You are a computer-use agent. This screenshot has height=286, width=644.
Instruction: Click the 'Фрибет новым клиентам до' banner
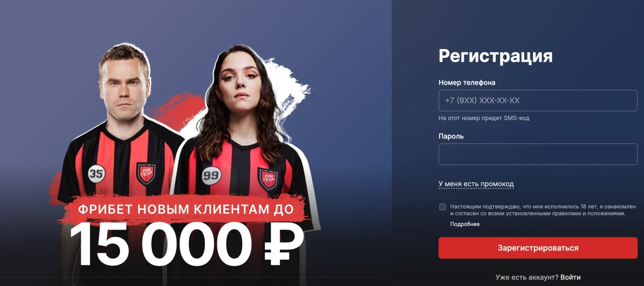point(186,209)
